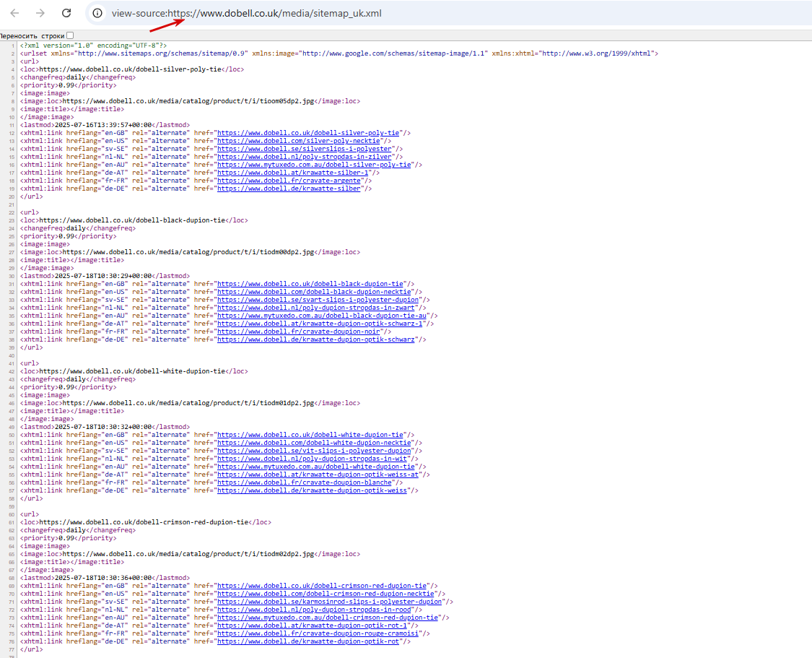The height and width of the screenshot is (658, 812).
Task: Open dobell.de/krawatte-dupion-optik-schwarz link
Action: pyautogui.click(x=316, y=339)
